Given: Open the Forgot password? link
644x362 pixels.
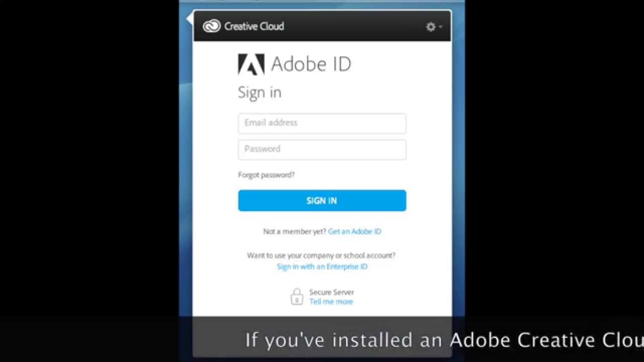Looking at the screenshot, I should click(266, 175).
